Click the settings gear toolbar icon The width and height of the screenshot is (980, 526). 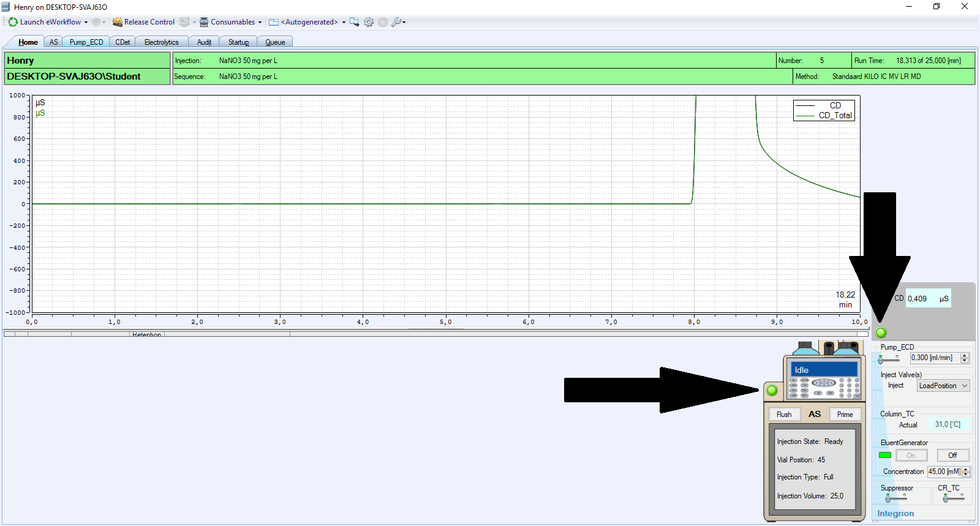coord(369,22)
